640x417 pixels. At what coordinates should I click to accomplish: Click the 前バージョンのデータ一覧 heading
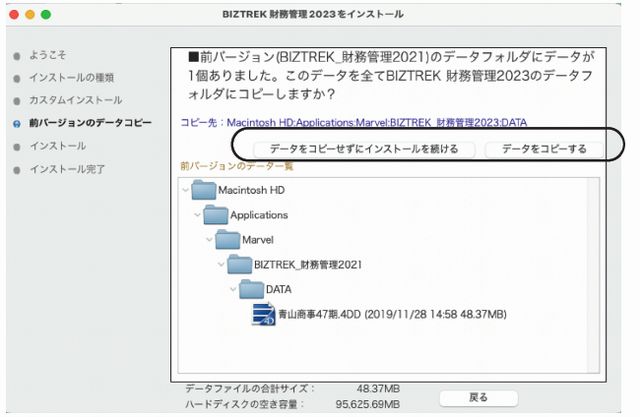(237, 166)
